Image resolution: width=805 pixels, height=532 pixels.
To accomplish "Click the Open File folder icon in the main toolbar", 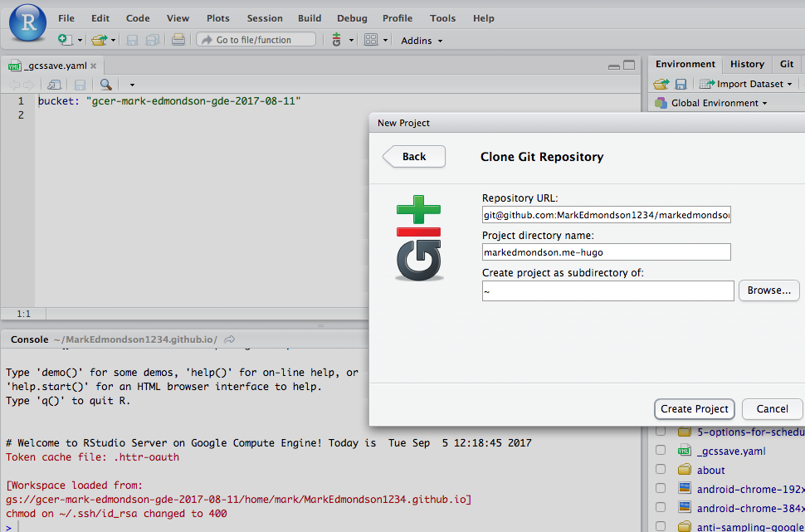I will [x=99, y=40].
